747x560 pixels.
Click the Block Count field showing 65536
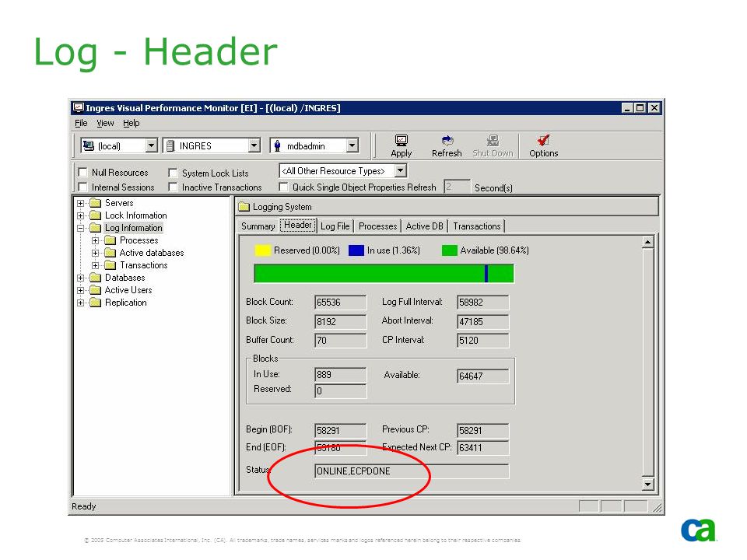tap(340, 303)
